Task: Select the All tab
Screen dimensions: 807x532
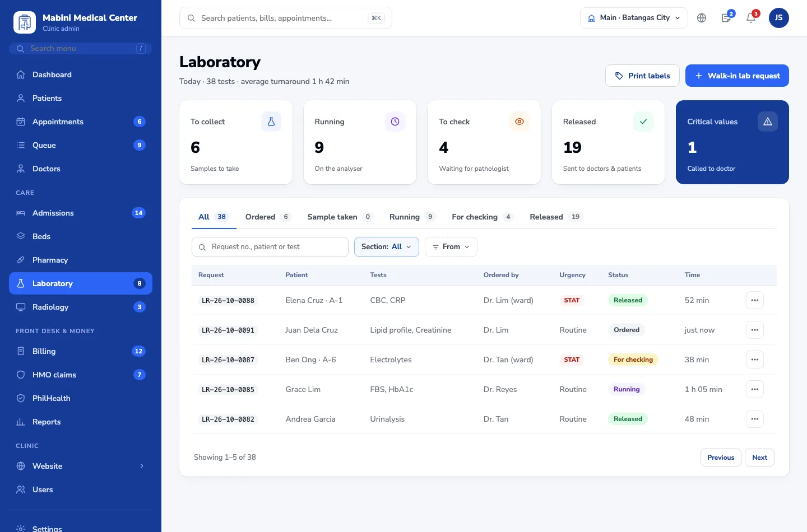Action: point(214,217)
